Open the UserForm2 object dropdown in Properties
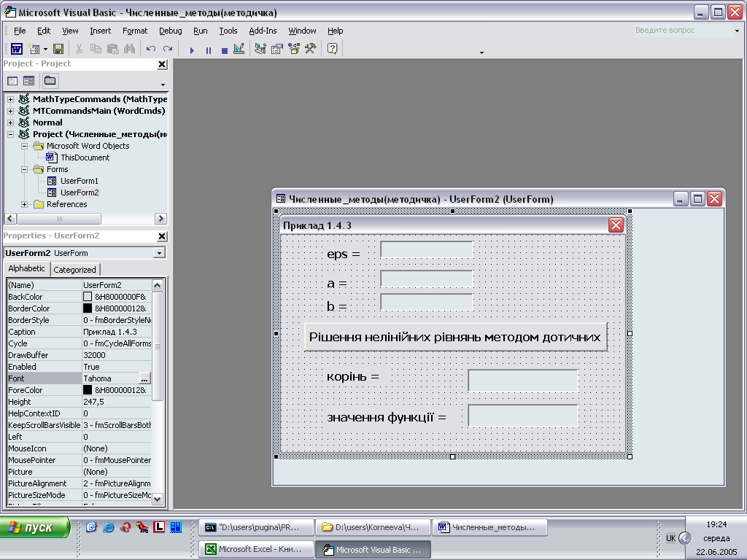Screen dimensions: 747x560 160,253
